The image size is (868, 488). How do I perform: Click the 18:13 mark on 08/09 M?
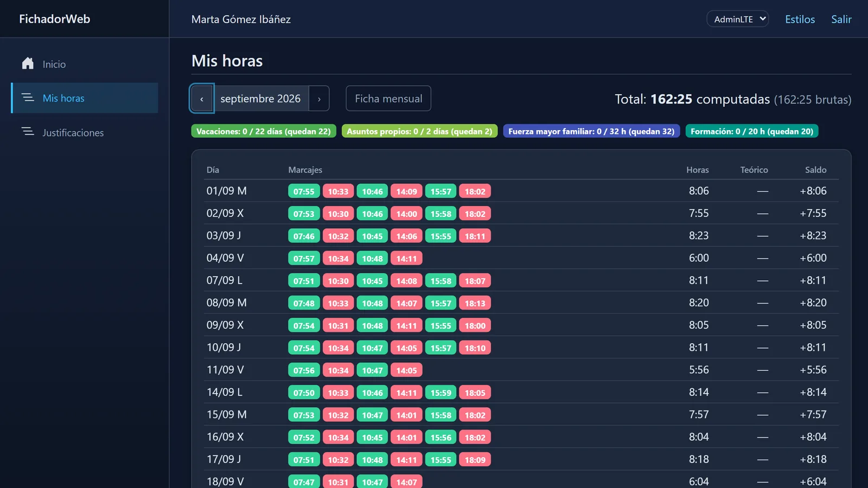pos(475,303)
